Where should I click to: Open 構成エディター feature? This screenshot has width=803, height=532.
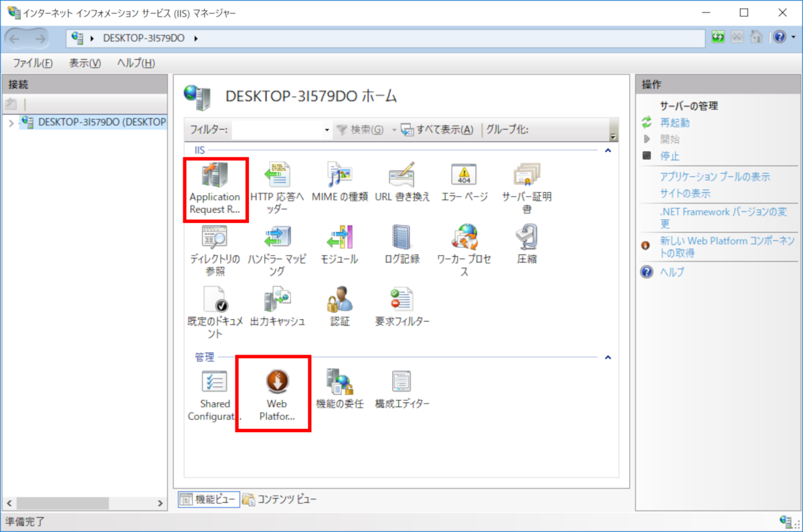click(402, 389)
